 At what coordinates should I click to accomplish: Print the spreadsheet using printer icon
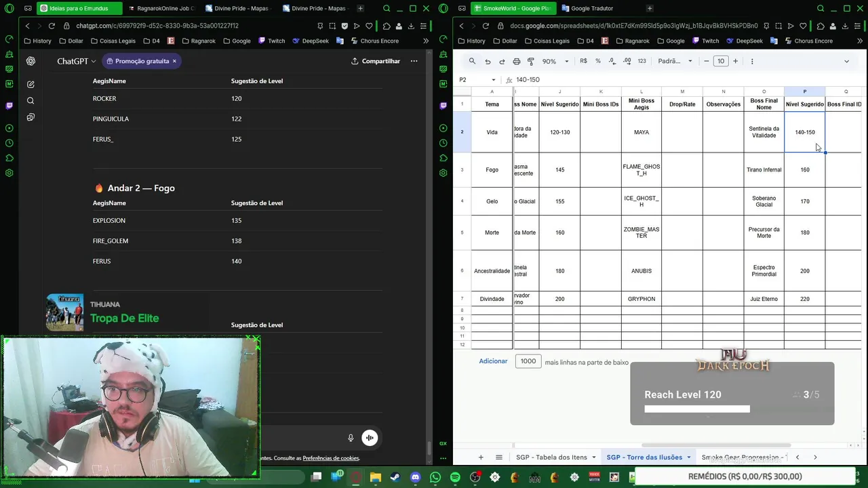(516, 61)
